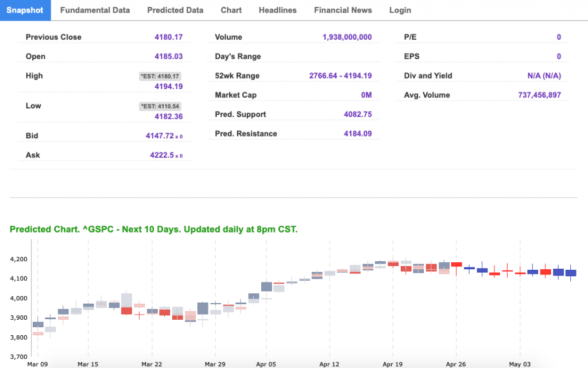Screen dimensions: 588x368
Task: Click the green Predicted Chart heading
Action: point(153,229)
